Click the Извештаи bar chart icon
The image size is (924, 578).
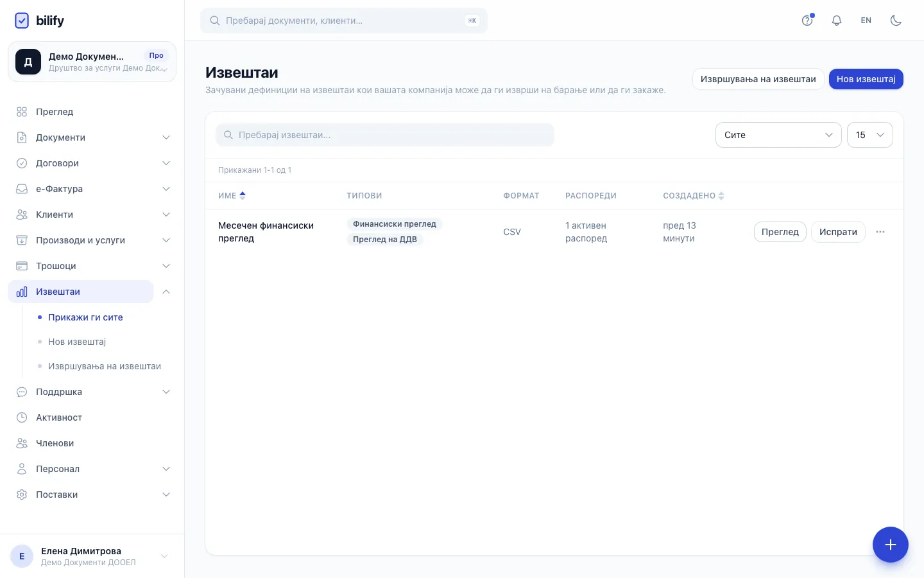[22, 292]
